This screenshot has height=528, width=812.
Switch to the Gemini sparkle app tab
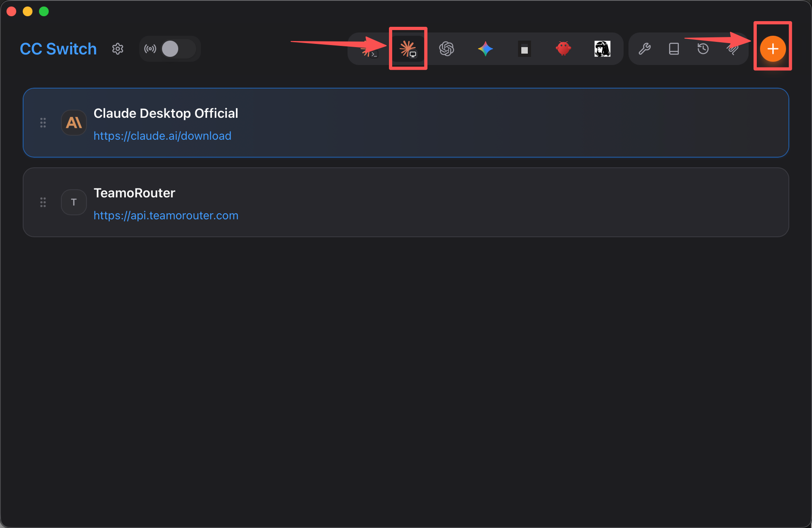click(486, 49)
